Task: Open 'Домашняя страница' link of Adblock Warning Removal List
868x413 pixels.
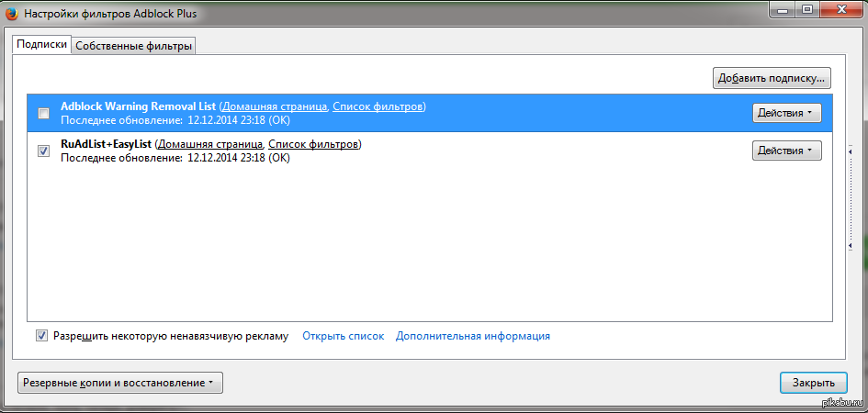Action: click(273, 106)
